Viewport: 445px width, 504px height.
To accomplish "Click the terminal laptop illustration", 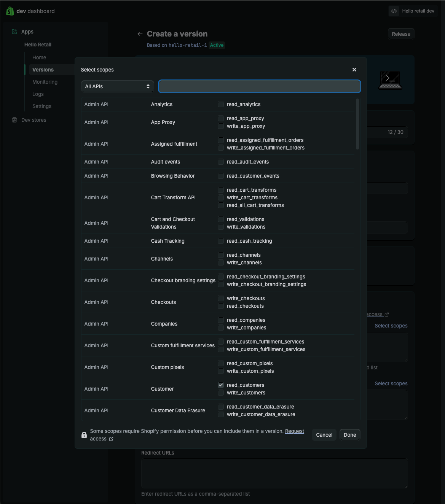I will 390,80.
